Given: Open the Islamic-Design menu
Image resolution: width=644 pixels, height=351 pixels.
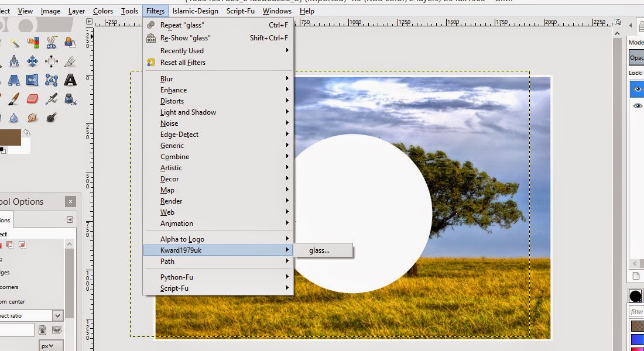Looking at the screenshot, I should coord(195,11).
